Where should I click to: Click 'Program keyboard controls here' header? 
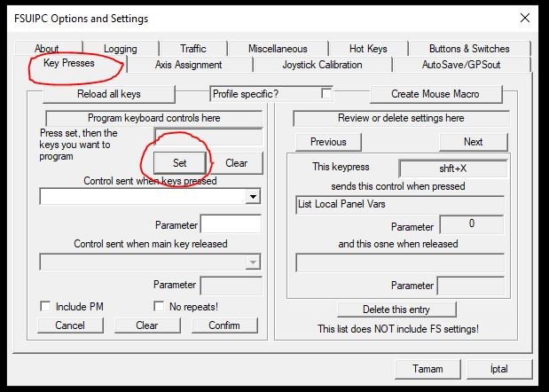point(154,118)
